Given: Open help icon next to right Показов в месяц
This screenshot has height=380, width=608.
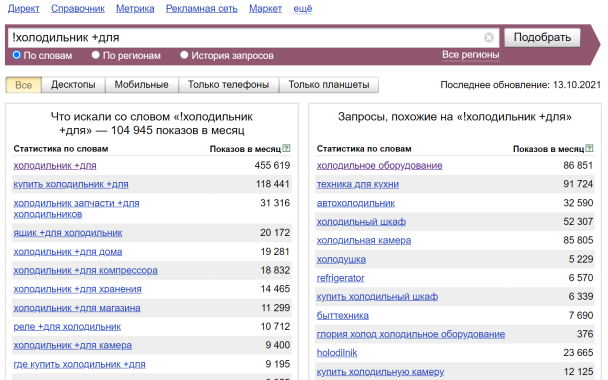Looking at the screenshot, I should 589,148.
